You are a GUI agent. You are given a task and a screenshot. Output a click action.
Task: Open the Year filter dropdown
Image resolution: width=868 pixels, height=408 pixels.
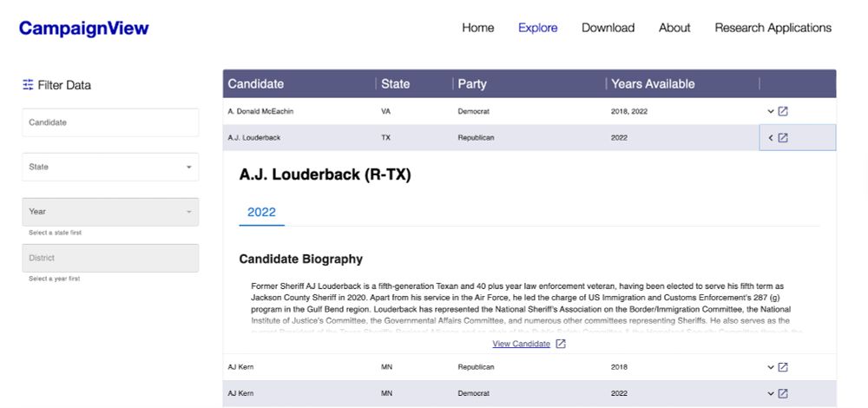(x=110, y=212)
